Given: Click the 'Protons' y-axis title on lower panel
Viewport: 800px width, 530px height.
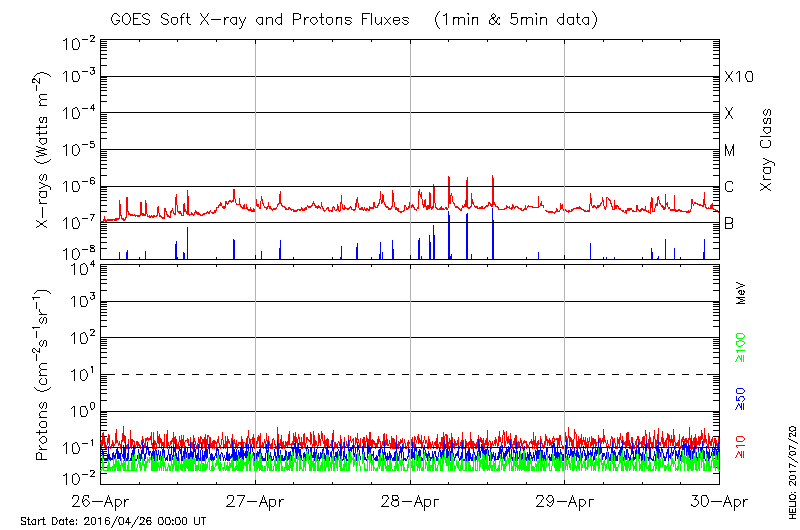Looking at the screenshot, I should coord(44,376).
